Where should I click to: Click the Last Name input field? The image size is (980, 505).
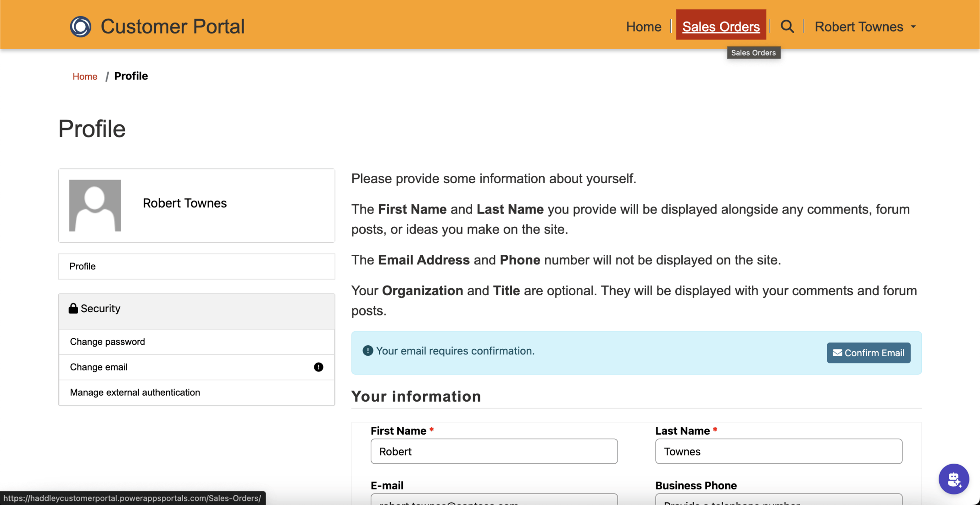[x=778, y=451]
